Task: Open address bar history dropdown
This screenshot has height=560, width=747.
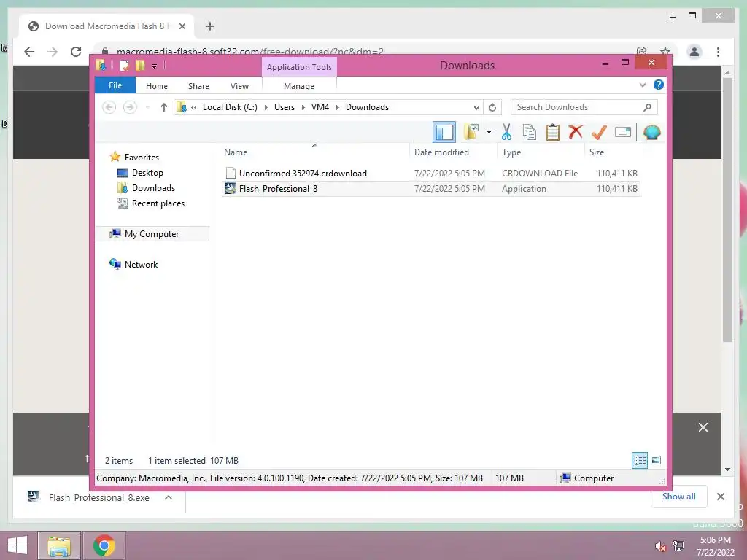Action: [x=476, y=108]
